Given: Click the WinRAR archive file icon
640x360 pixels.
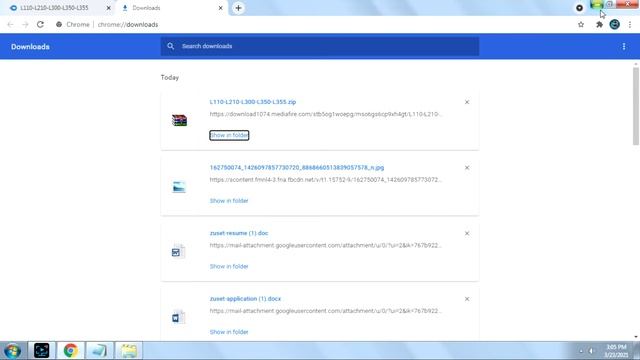Looking at the screenshot, I should [x=179, y=120].
